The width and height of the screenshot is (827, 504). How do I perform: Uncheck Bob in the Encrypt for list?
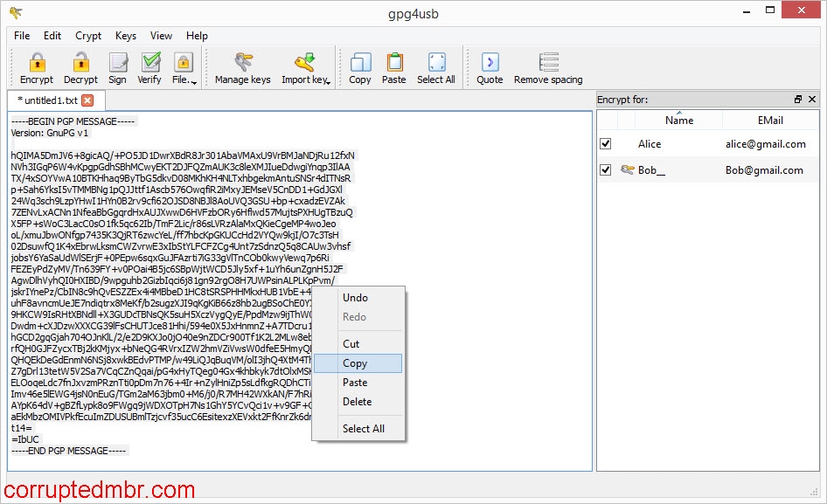point(606,169)
